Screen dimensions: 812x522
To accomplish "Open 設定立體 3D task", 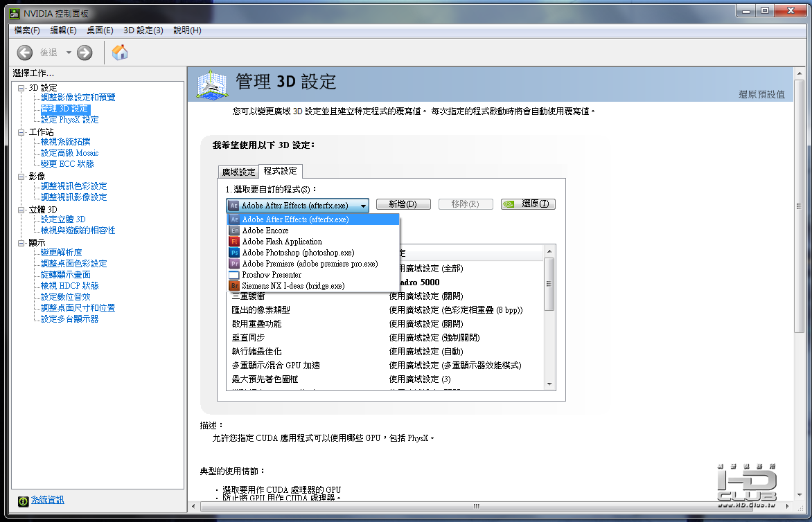I will pyautogui.click(x=63, y=219).
